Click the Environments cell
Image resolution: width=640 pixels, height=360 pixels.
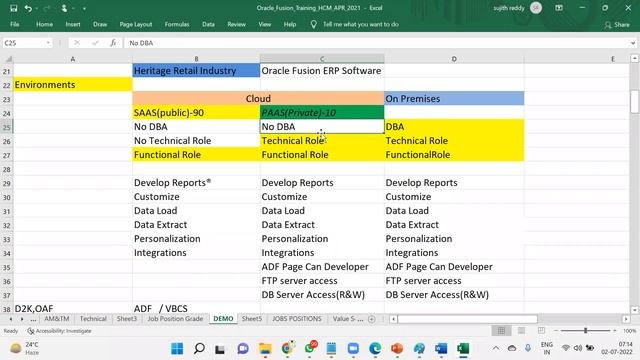73,84
